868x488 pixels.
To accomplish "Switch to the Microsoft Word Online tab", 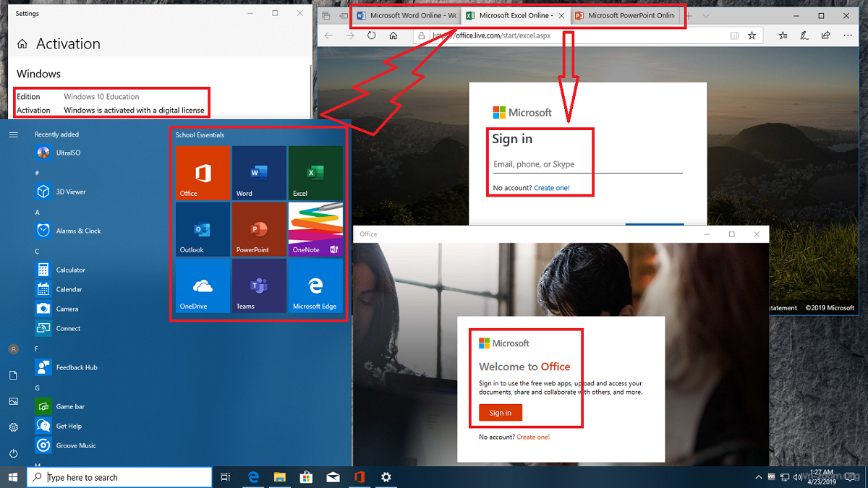I will pos(407,15).
